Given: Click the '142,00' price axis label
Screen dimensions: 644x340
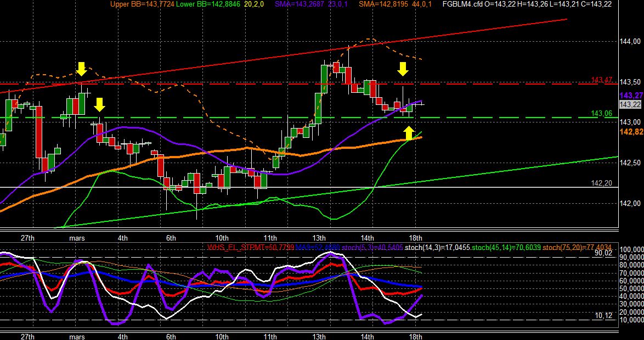Looking at the screenshot, I should click(x=630, y=203).
